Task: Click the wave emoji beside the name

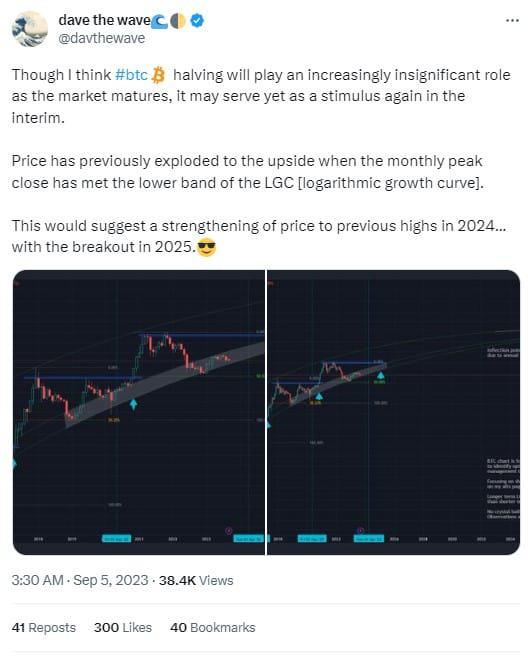Action: click(159, 21)
